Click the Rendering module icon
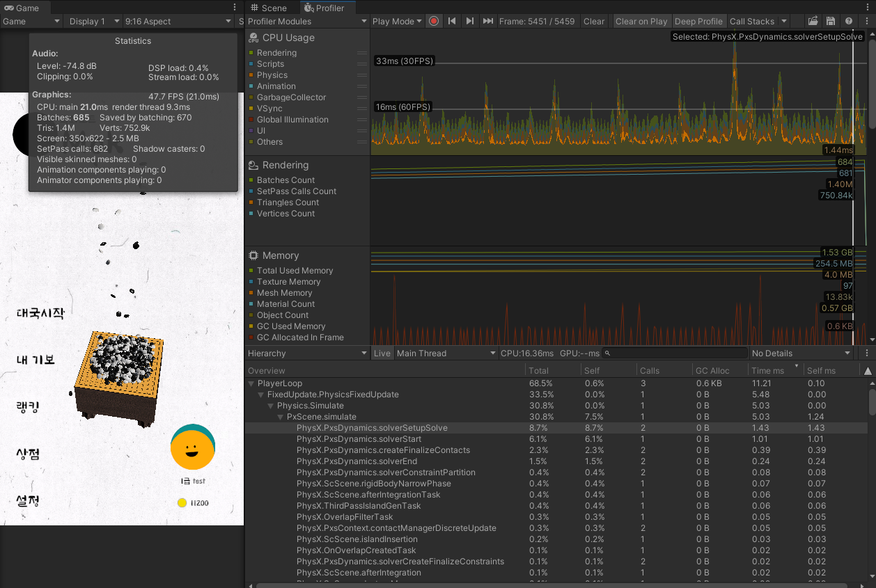This screenshot has width=876, height=588. click(254, 165)
